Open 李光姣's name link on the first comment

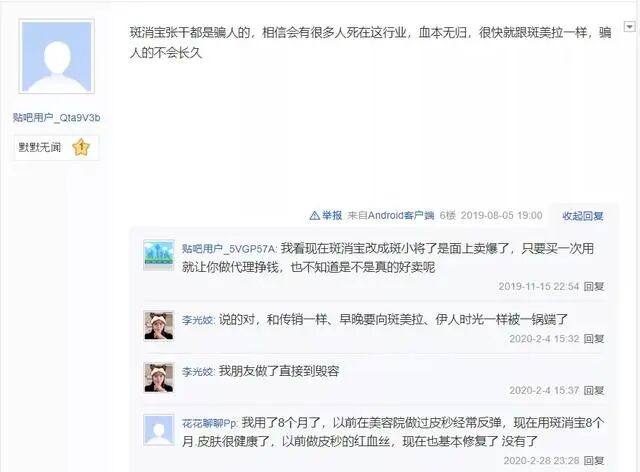pyautogui.click(x=198, y=320)
